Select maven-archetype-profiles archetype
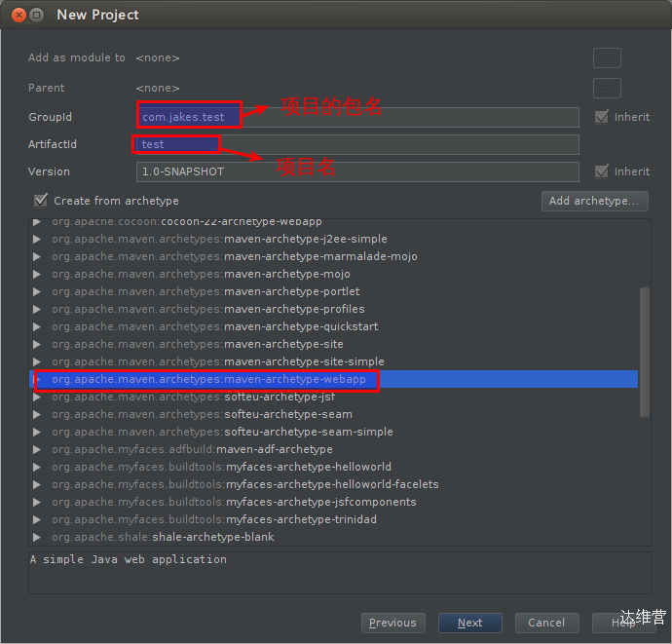This screenshot has height=644, width=672. pos(333,309)
